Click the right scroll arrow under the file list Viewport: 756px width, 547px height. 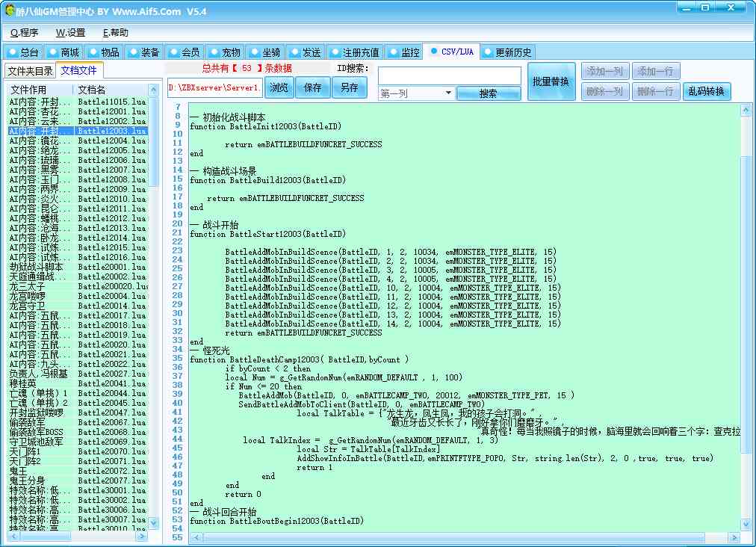click(x=142, y=537)
